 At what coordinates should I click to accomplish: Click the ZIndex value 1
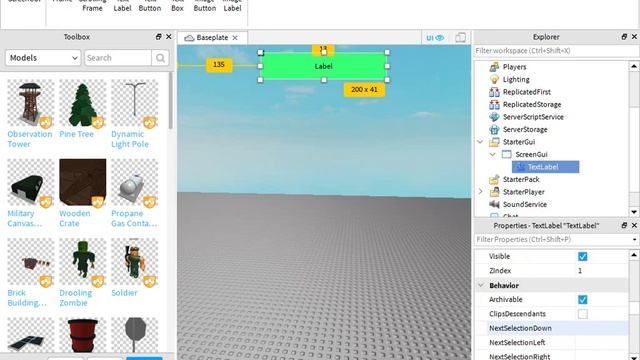tap(580, 271)
